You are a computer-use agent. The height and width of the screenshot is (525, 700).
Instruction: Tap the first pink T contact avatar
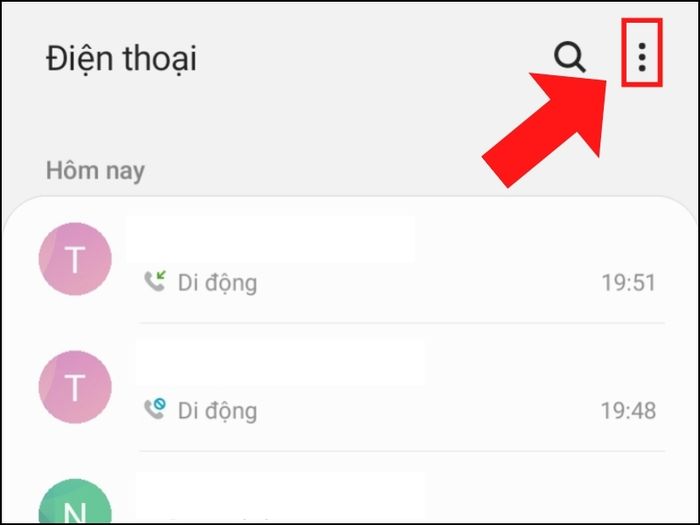[x=75, y=259]
